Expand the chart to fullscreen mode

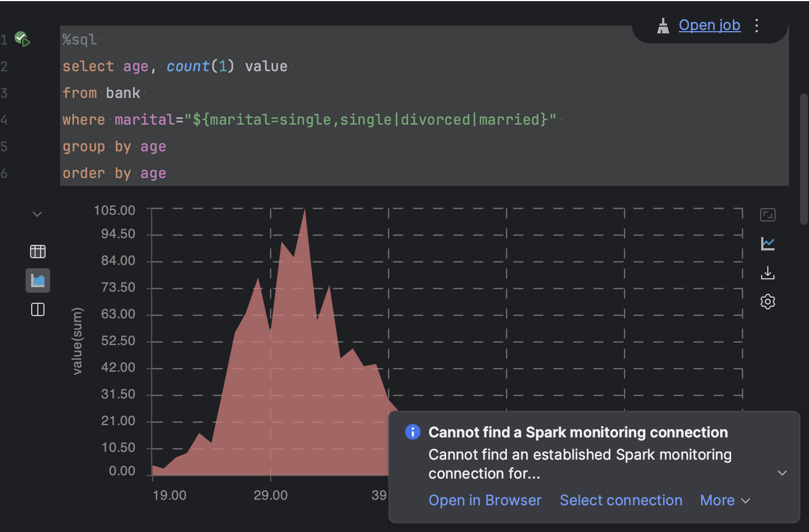coord(768,215)
